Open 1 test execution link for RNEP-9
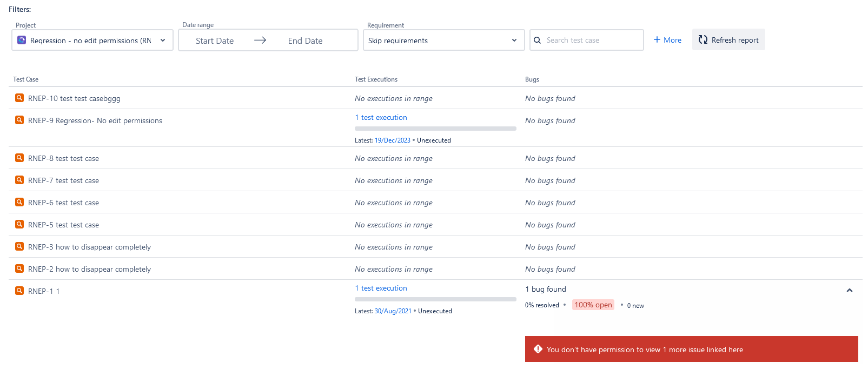Screen dimensions: 868x370 pyautogui.click(x=381, y=117)
